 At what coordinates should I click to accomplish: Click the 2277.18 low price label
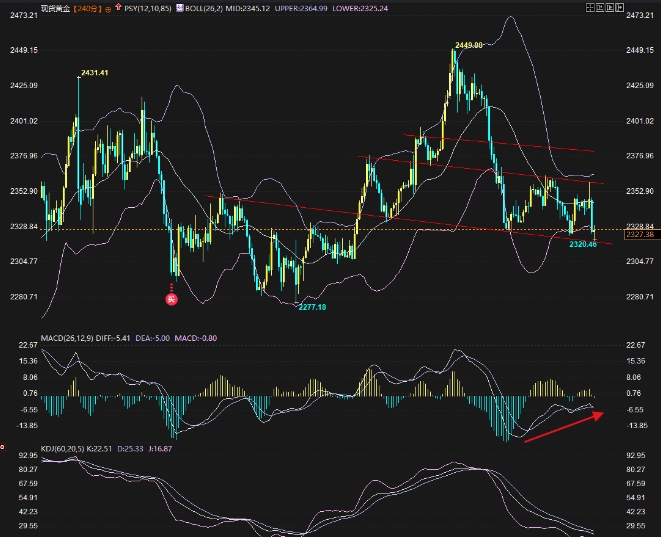(x=312, y=307)
